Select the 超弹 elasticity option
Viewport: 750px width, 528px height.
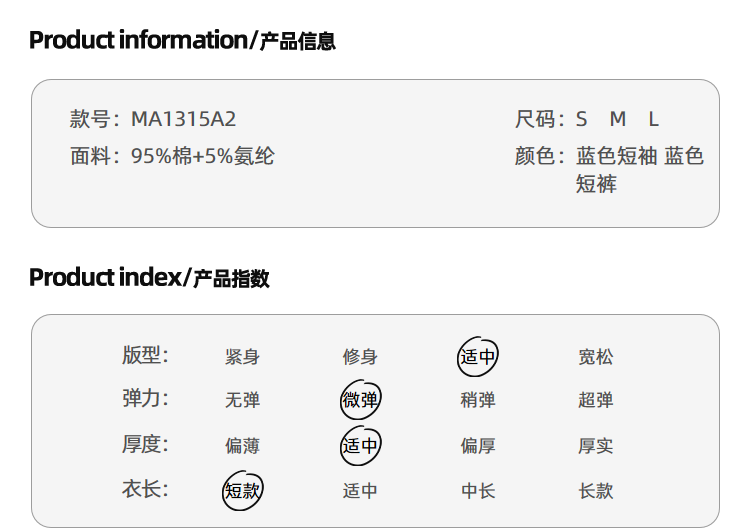pos(595,401)
